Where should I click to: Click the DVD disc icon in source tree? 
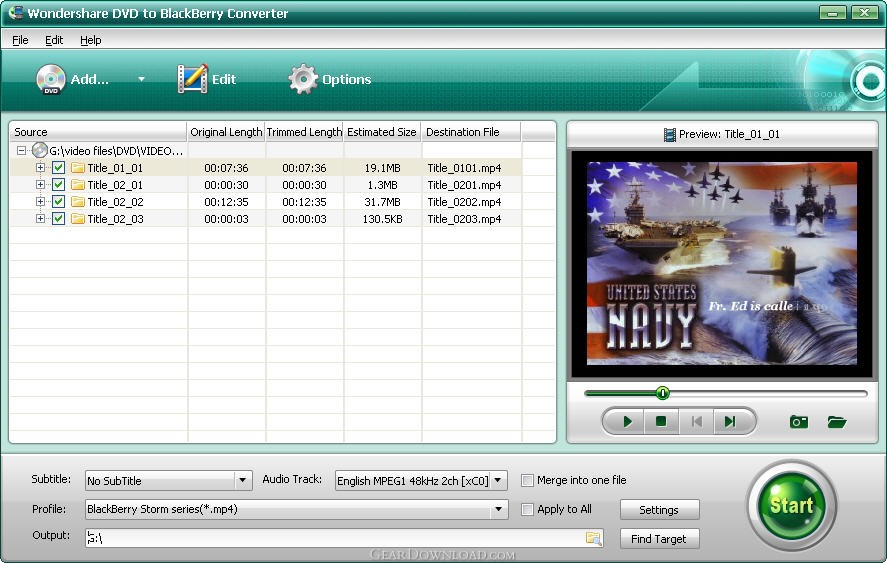click(40, 151)
